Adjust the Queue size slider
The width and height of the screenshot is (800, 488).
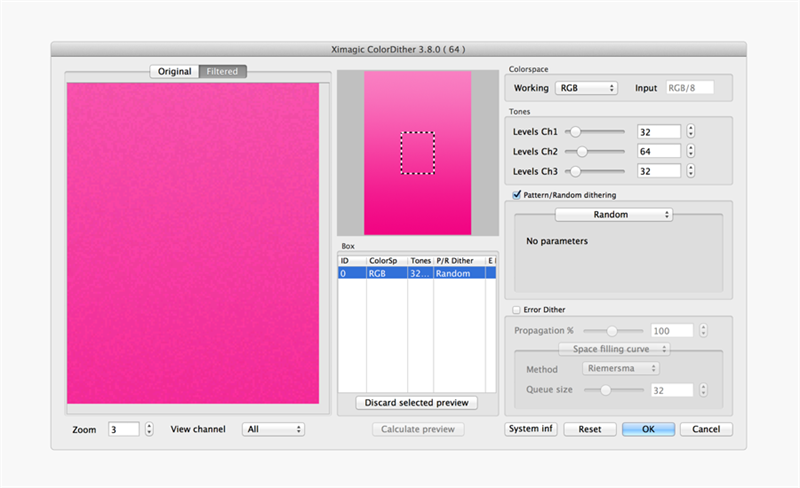(613, 390)
